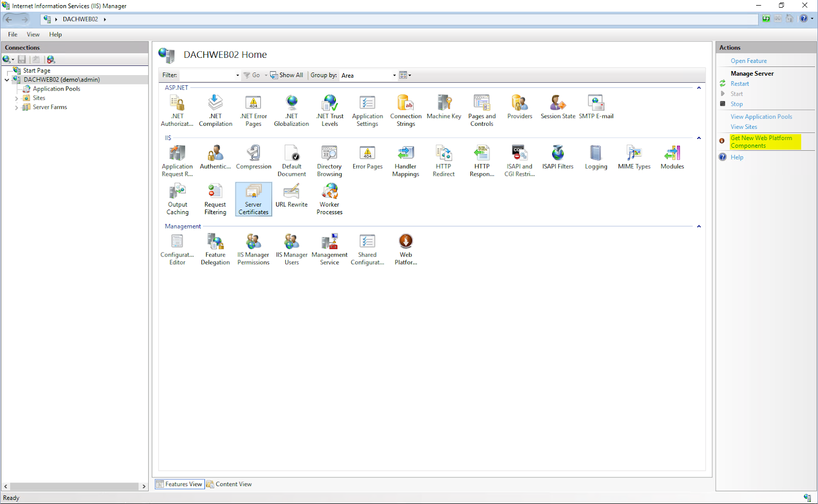Stop the server from Actions
This screenshot has height=504, width=818.
[x=736, y=104]
